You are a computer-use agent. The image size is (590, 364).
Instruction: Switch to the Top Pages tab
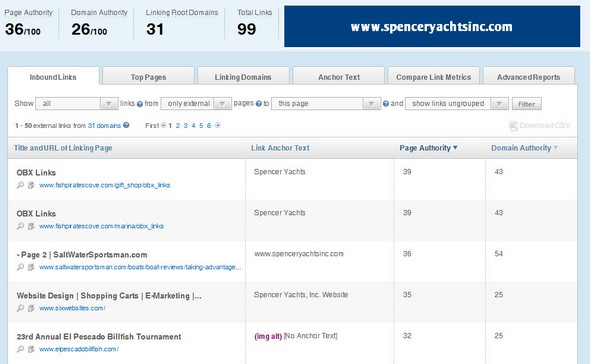[x=148, y=77]
